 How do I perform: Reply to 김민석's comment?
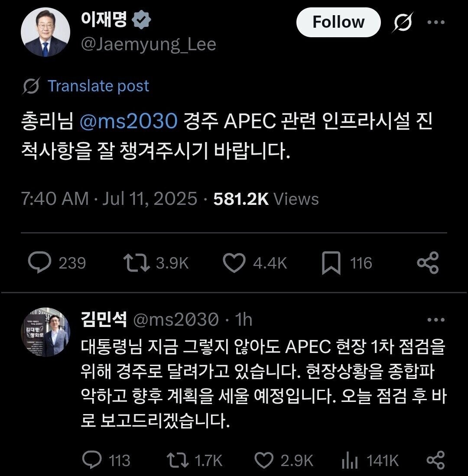(91, 460)
